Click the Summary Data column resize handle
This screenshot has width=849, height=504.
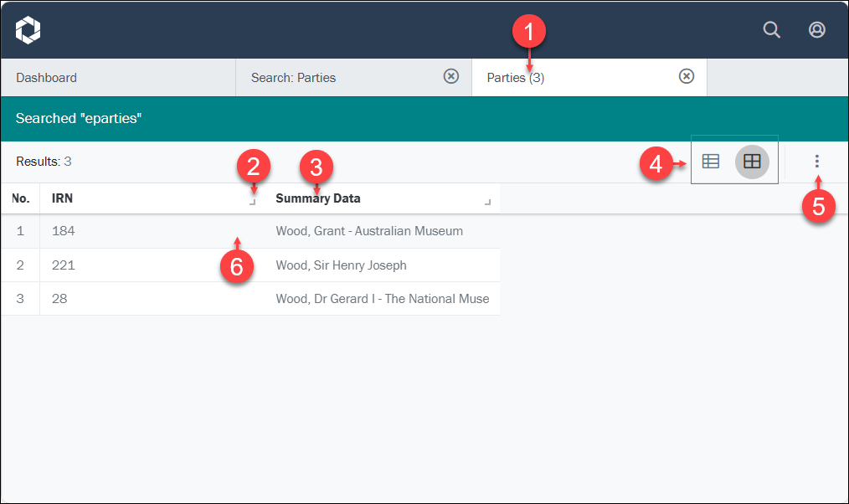coord(487,203)
